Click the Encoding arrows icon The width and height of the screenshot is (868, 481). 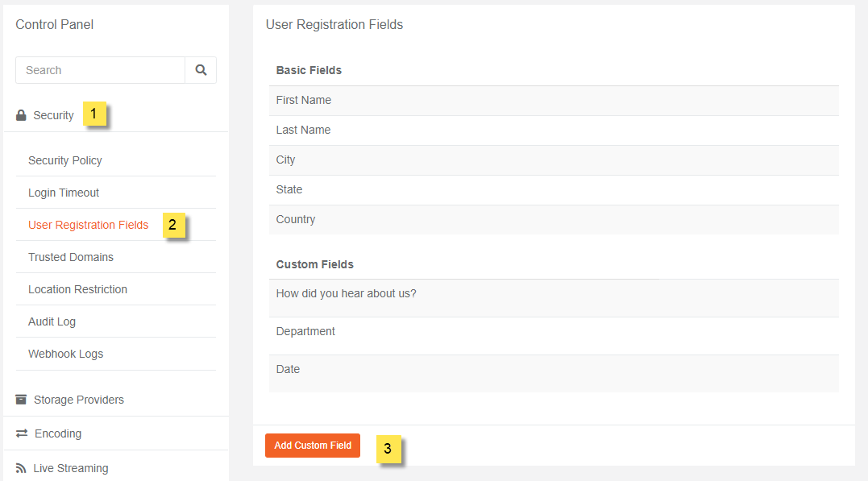22,433
